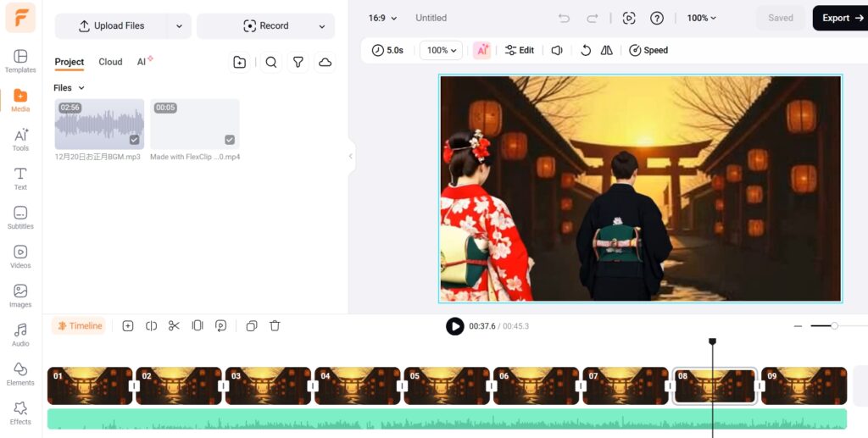Click the timeline zoom slider handle
This screenshot has width=868, height=438.
(x=834, y=326)
